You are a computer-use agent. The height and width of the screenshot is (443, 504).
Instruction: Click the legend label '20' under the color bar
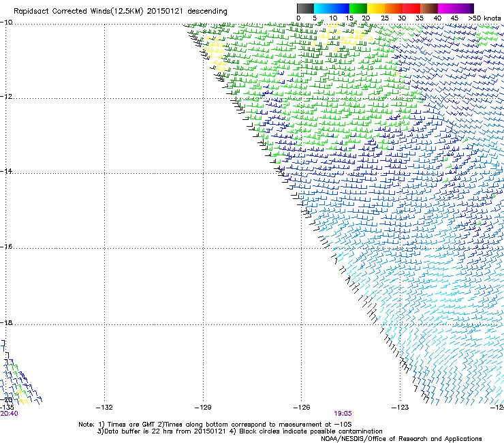click(366, 18)
